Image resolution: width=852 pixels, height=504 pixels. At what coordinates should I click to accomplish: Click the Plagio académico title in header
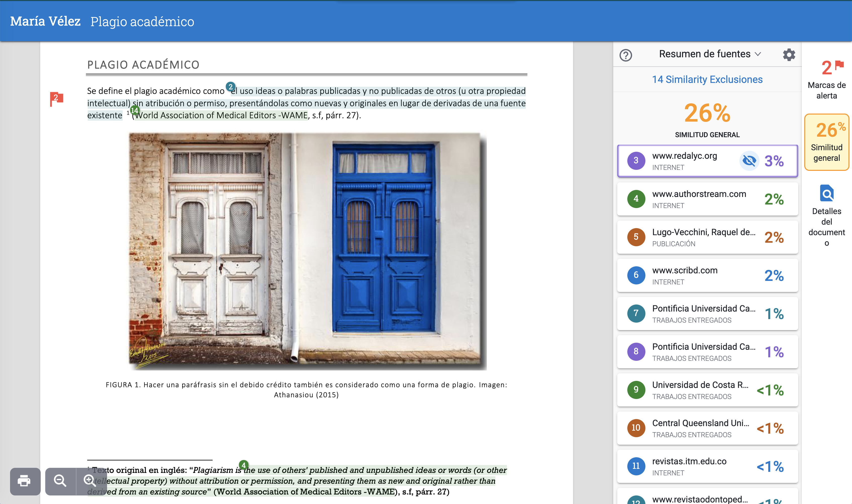[142, 22]
